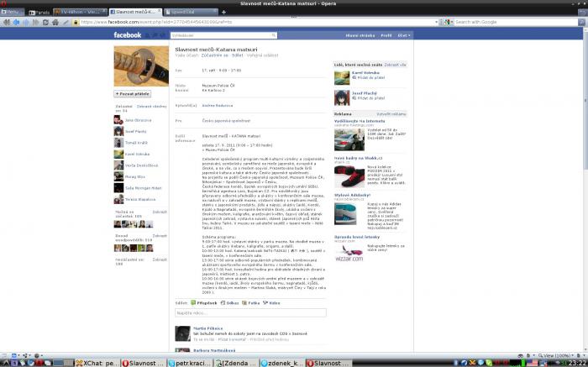Switch to the third browser tab
Image resolution: width=588 pixels, height=367 pixels.
pyautogui.click(x=191, y=12)
